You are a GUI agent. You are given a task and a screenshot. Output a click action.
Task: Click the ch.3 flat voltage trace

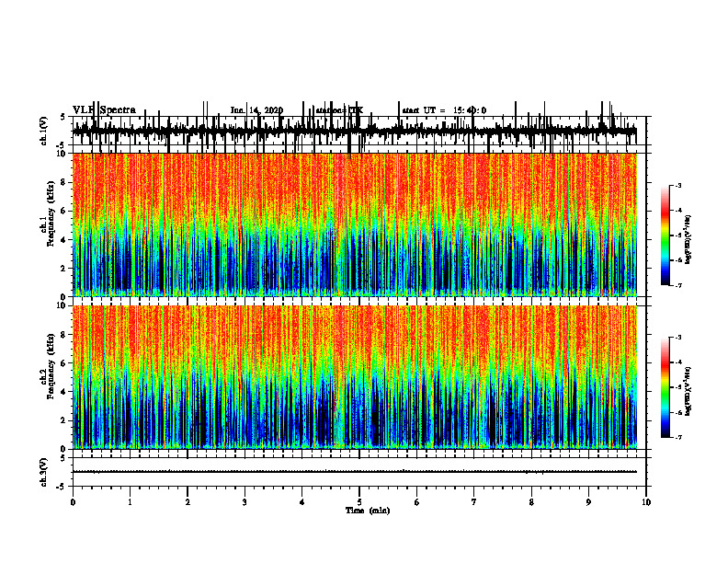click(355, 472)
